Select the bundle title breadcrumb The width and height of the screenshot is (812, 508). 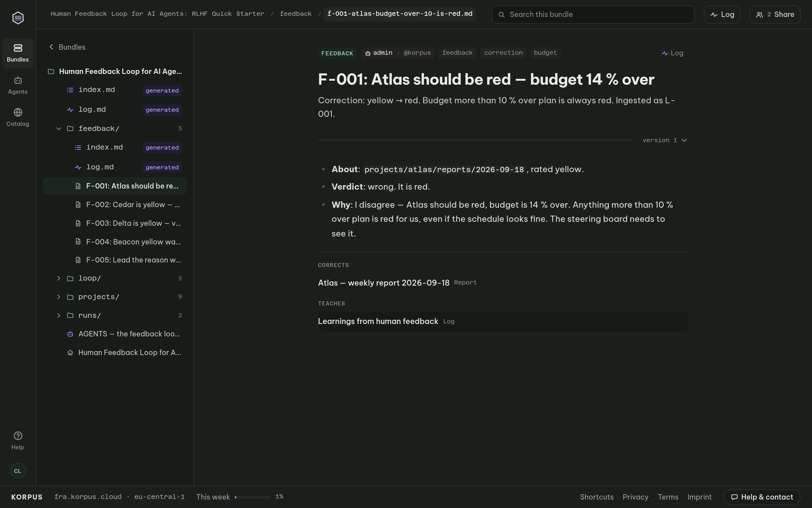coord(157,14)
